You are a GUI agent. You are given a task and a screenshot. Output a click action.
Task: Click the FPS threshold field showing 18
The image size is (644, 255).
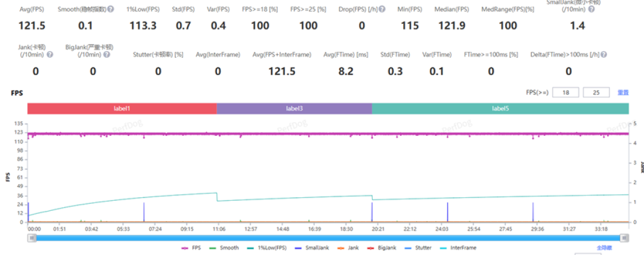coord(565,92)
